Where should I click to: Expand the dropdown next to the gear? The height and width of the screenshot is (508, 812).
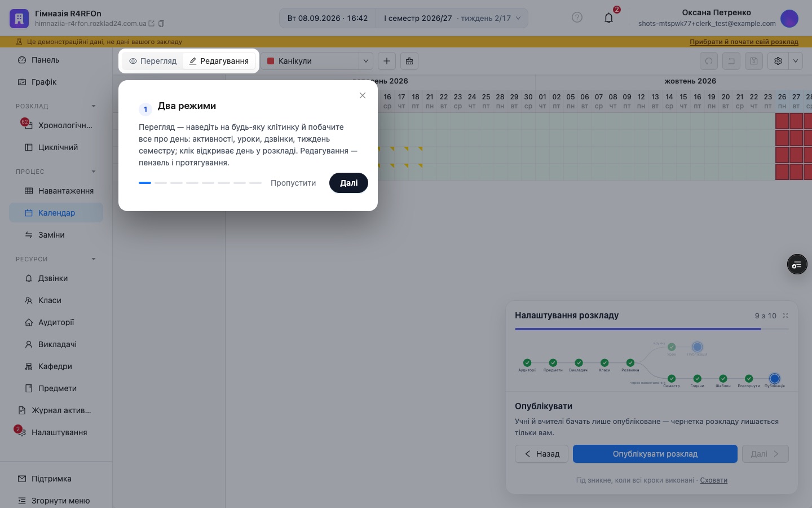click(796, 61)
